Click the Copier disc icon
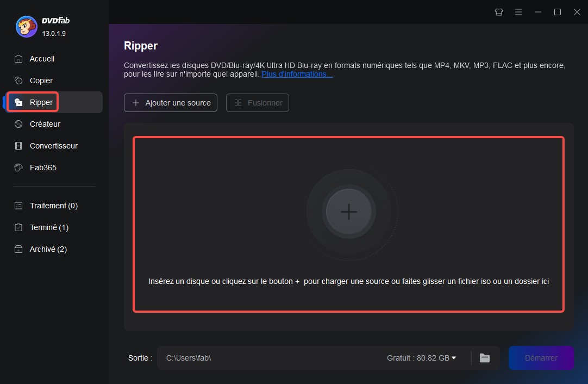 (18, 80)
